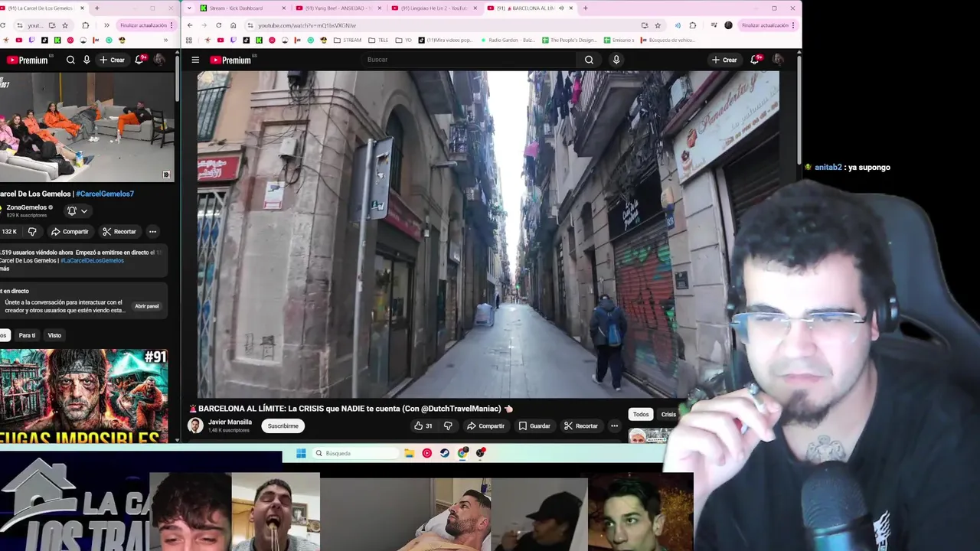Image resolution: width=980 pixels, height=551 pixels.
Task: Open extensions puzzle icon in right browser
Action: click(x=693, y=25)
